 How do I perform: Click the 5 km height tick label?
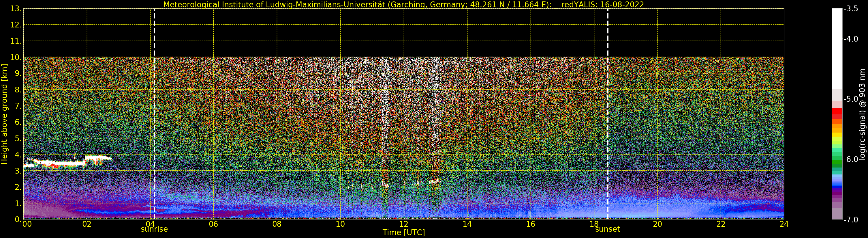(x=18, y=138)
